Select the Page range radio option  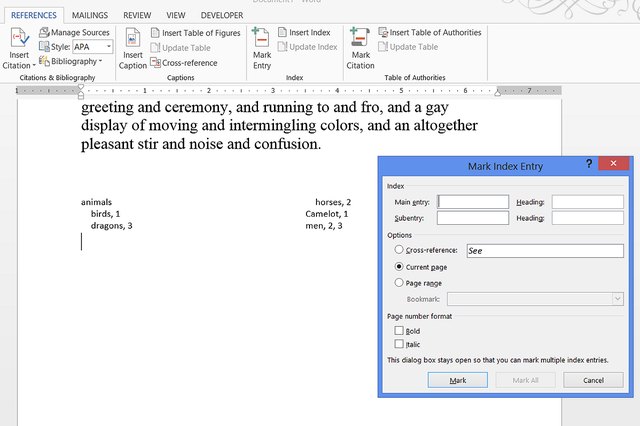399,282
